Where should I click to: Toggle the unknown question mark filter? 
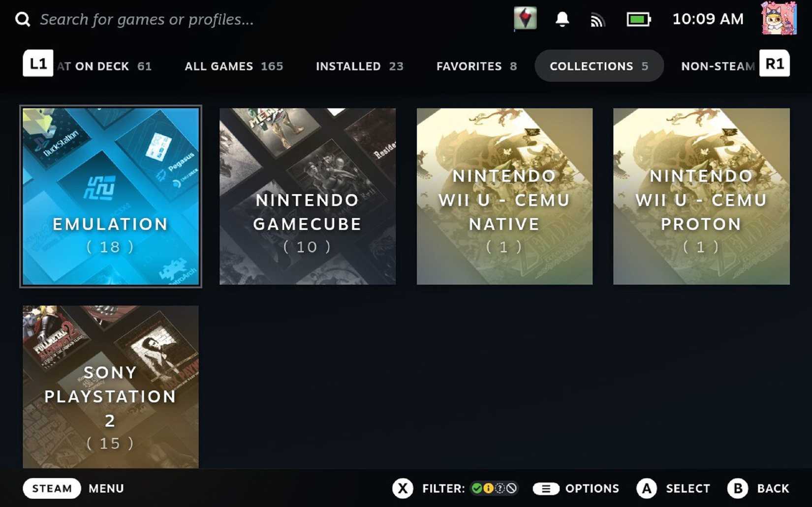point(500,488)
